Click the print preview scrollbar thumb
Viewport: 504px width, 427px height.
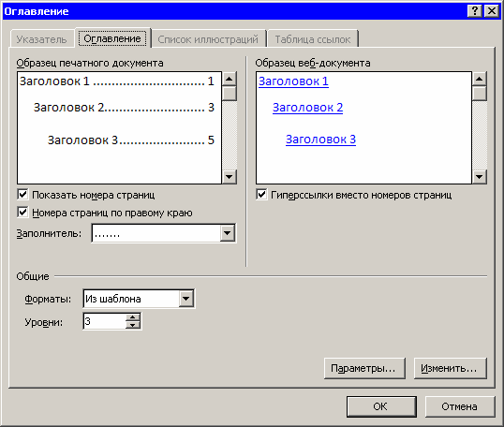coord(230,94)
